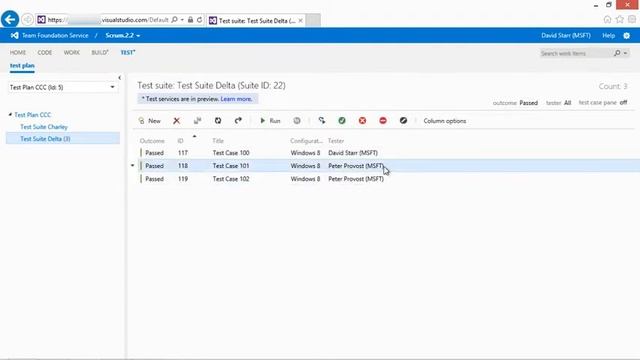Collapse the Test Plan CCC tree node

(x=10, y=115)
